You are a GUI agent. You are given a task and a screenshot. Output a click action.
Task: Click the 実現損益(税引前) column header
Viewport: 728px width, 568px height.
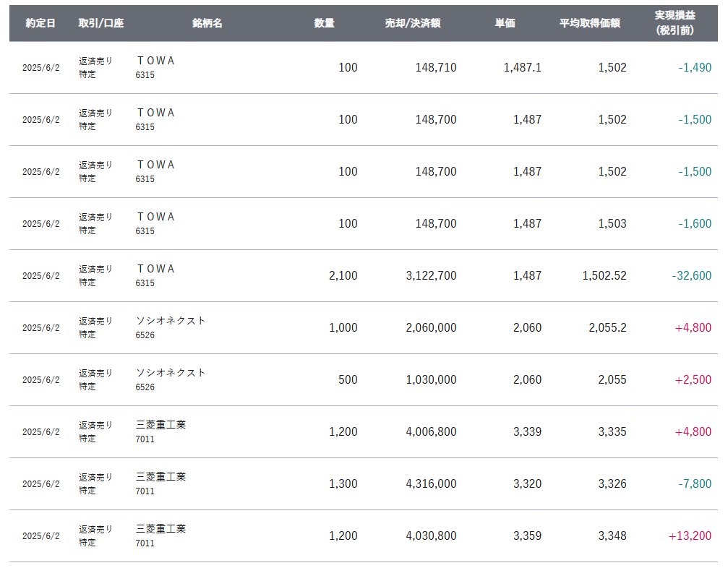tap(675, 22)
